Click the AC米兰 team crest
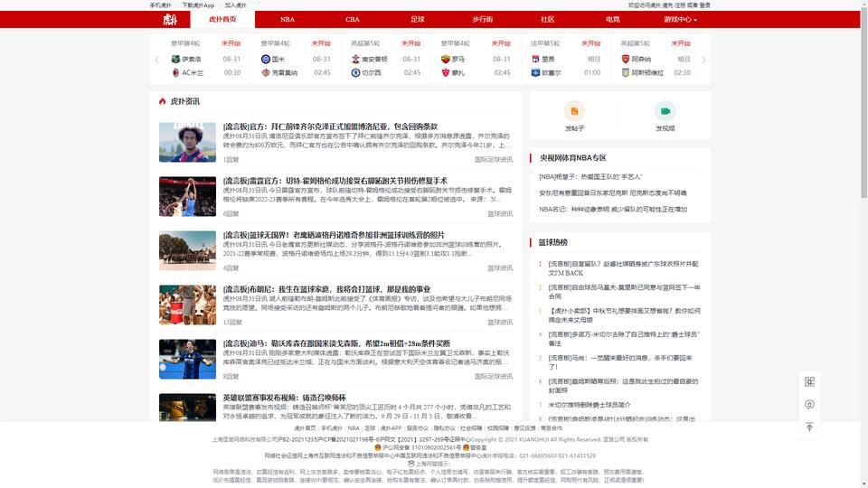Viewport: 868px width, 488px height. tap(175, 72)
